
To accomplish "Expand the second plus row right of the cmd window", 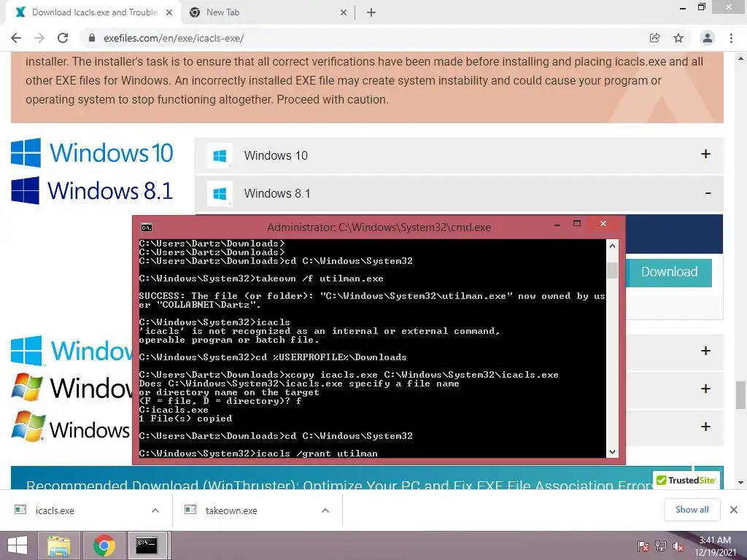I will pyautogui.click(x=705, y=389).
